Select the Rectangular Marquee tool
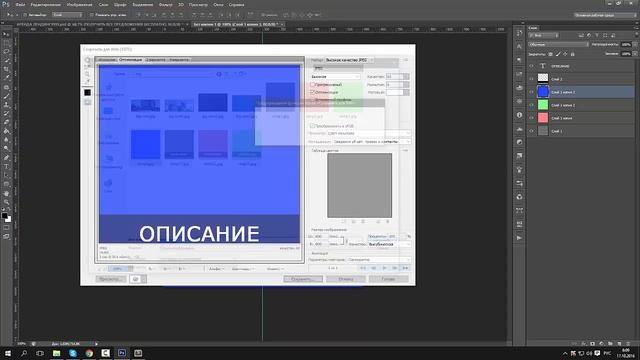This screenshot has height=360, width=640. coord(6,43)
